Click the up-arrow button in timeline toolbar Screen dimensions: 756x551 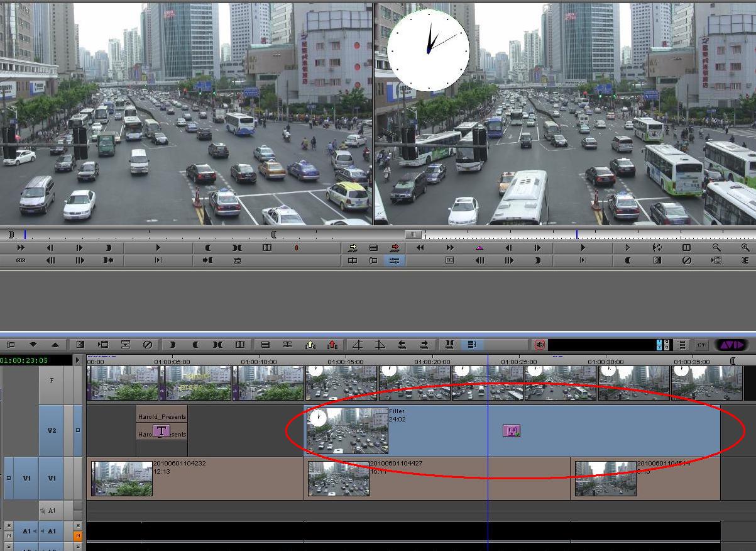pos(55,345)
